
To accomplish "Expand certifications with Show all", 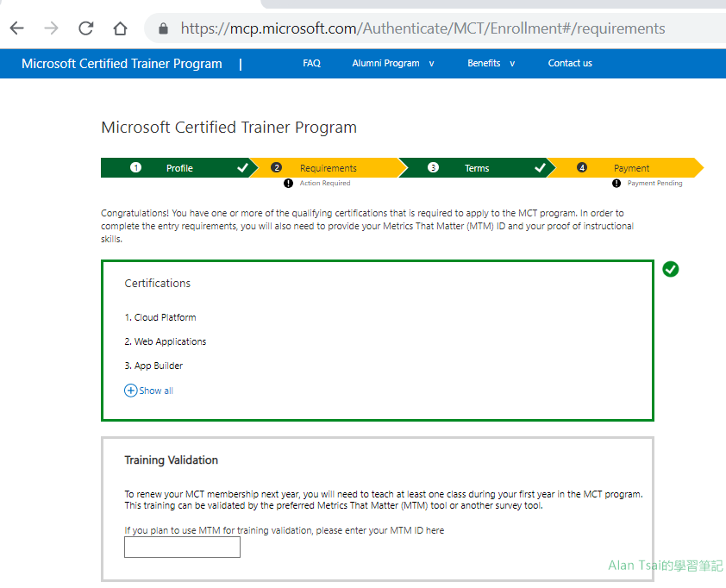I will click(148, 391).
